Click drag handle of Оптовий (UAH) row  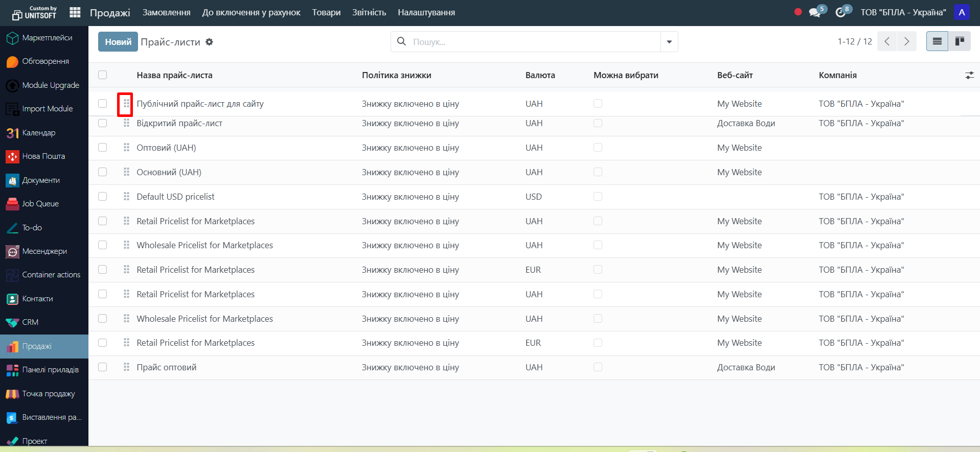pos(126,148)
